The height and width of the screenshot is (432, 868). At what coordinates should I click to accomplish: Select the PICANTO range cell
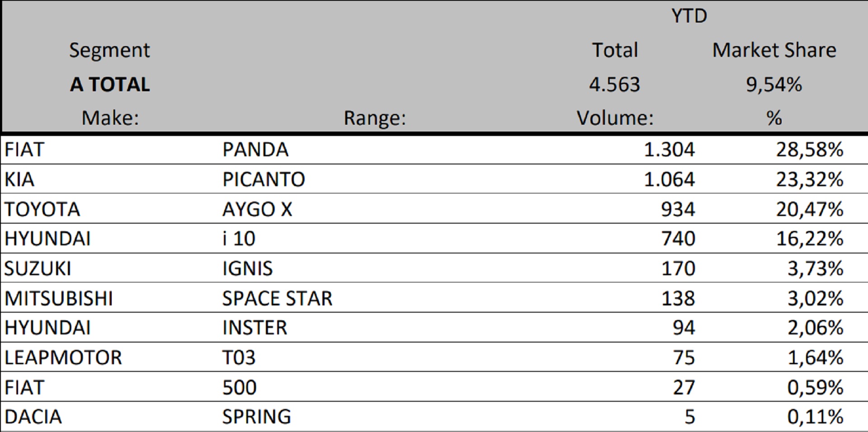[264, 179]
